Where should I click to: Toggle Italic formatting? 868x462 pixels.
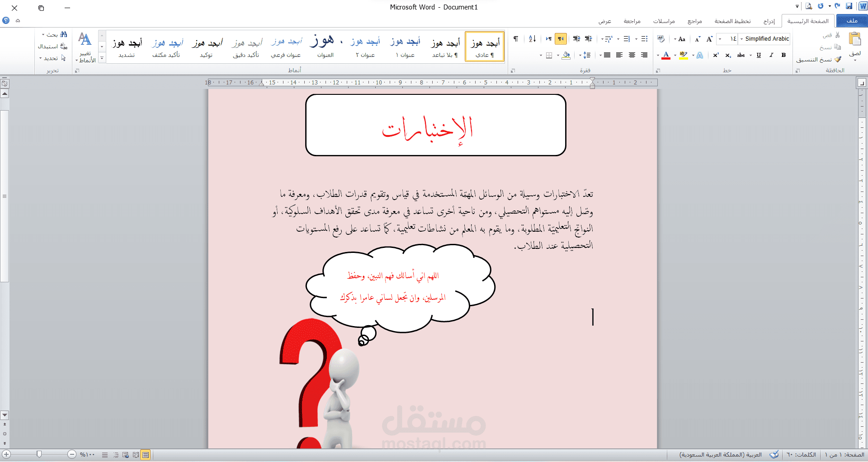pyautogui.click(x=771, y=55)
